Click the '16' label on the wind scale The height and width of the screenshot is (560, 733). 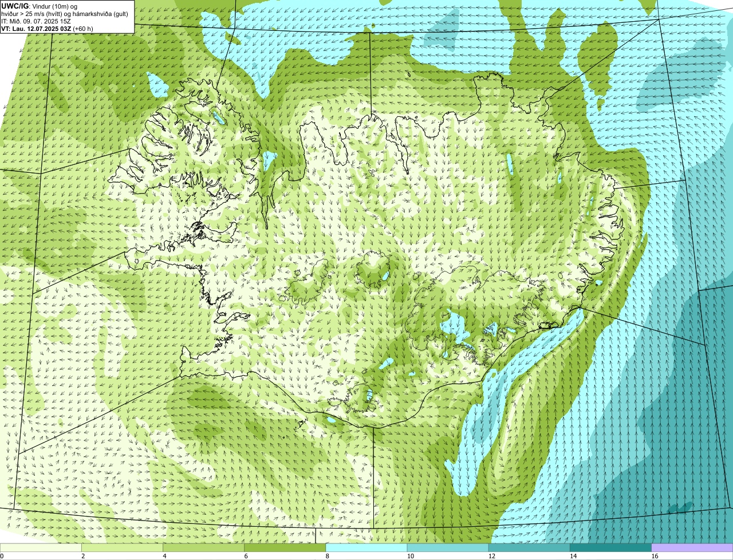tap(655, 556)
